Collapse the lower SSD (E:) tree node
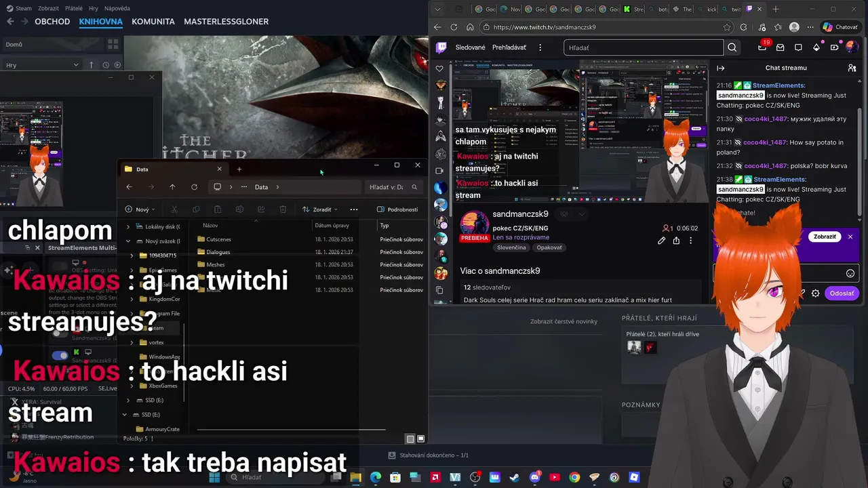Image resolution: width=868 pixels, height=488 pixels. (x=125, y=414)
